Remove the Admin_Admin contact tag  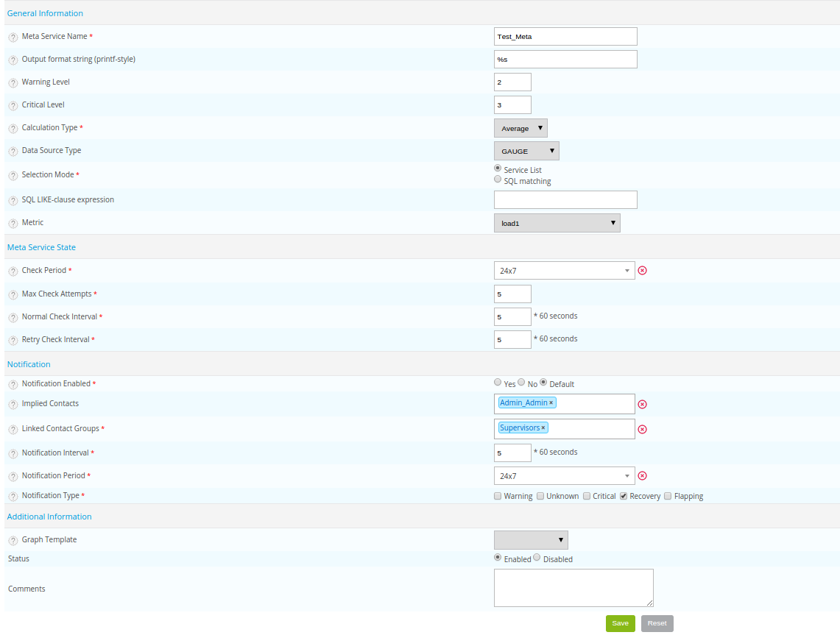pos(551,403)
